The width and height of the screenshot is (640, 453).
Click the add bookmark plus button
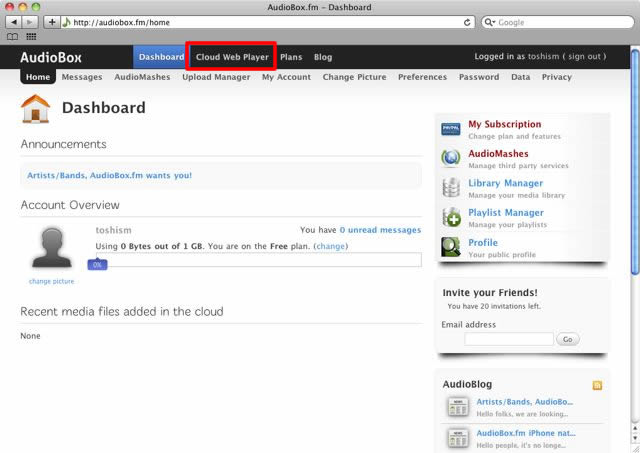[52, 22]
